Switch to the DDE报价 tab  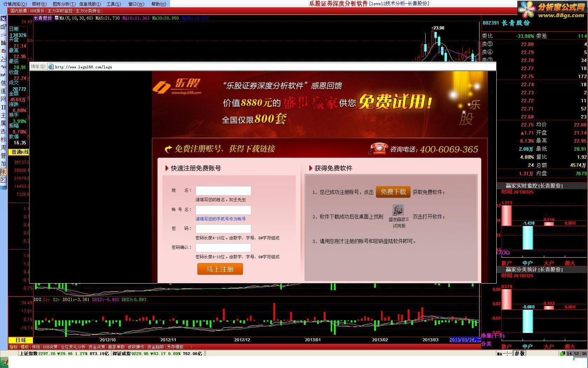37,11
